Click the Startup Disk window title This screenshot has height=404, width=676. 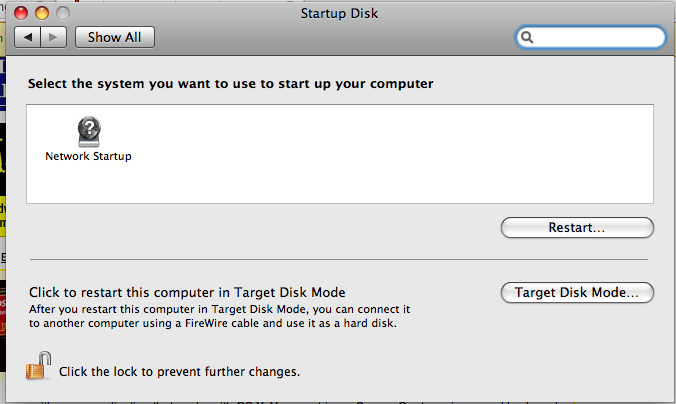point(339,13)
